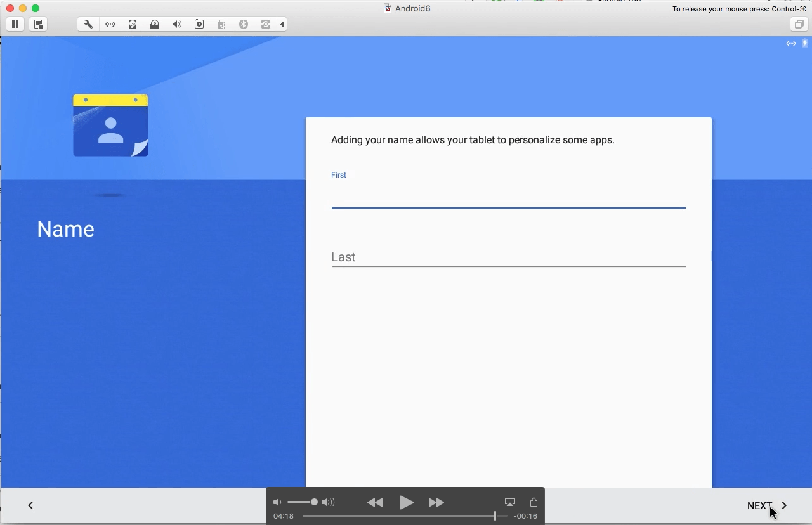Click the yellow minimize window button
Image resolution: width=812 pixels, height=525 pixels.
tap(23, 8)
